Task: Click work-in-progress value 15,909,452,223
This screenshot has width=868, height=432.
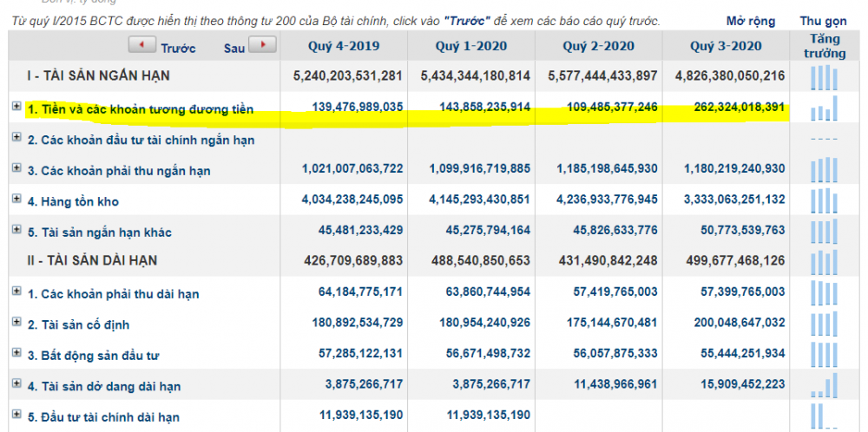Action: 743,383
